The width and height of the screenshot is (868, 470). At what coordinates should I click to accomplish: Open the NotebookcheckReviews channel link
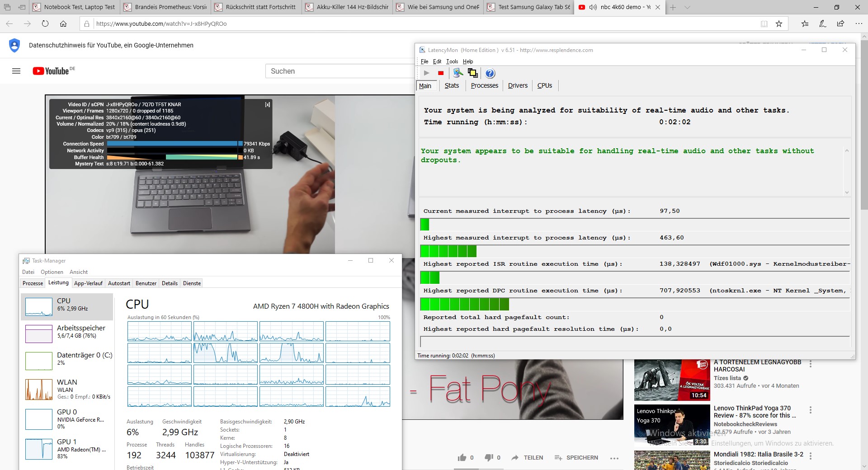pyautogui.click(x=745, y=424)
